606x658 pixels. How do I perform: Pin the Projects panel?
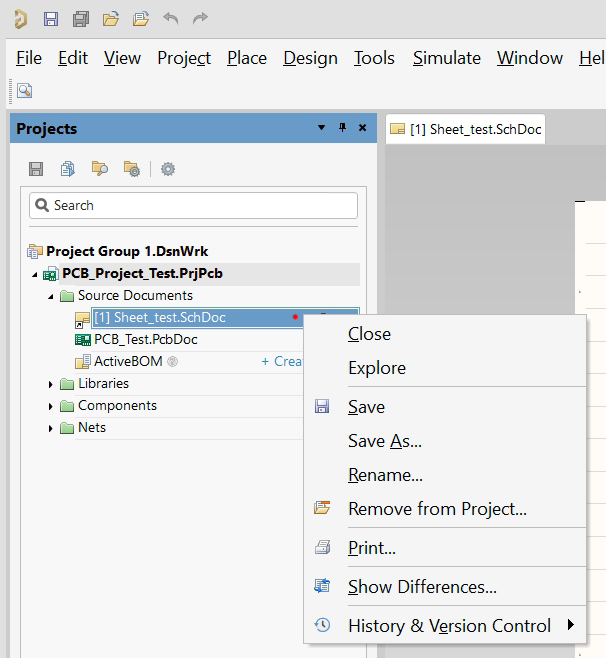[342, 128]
